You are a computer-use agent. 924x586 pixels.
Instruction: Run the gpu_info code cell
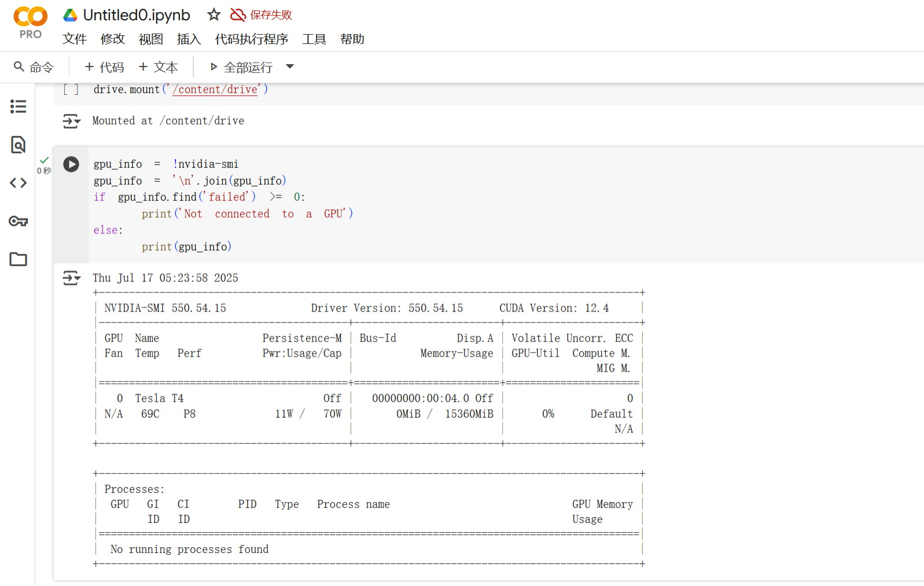coord(71,164)
